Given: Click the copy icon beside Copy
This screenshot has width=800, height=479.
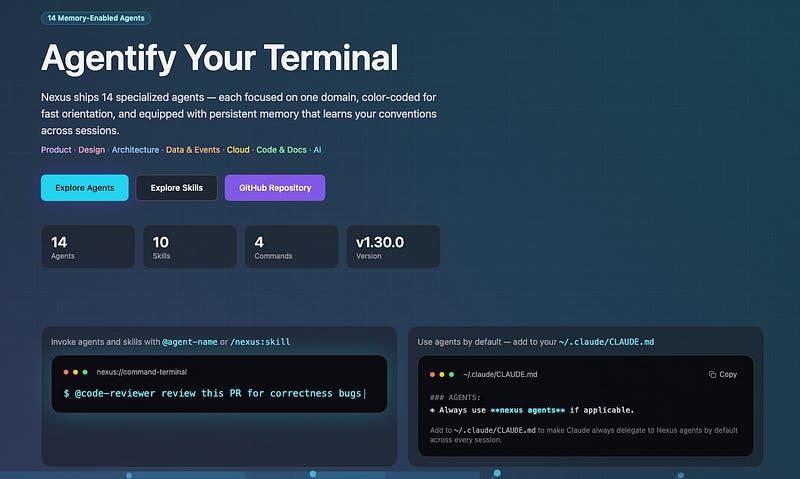Looking at the screenshot, I should click(712, 374).
